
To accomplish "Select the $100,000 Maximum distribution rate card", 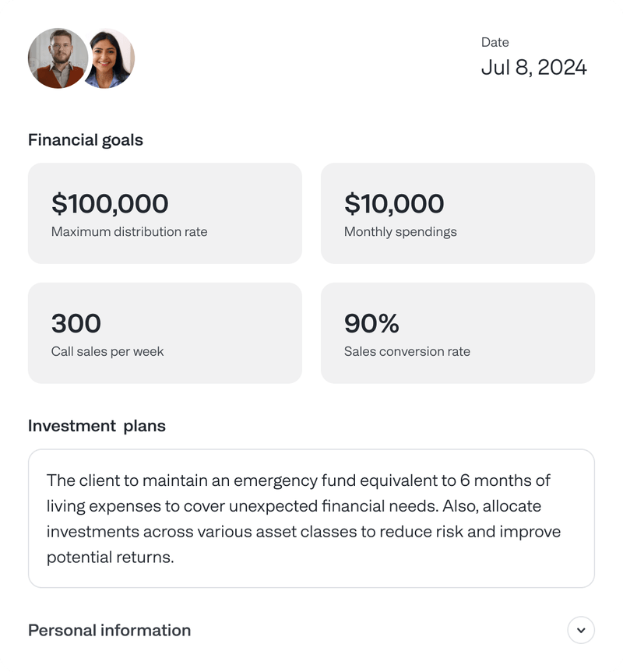I will (165, 212).
